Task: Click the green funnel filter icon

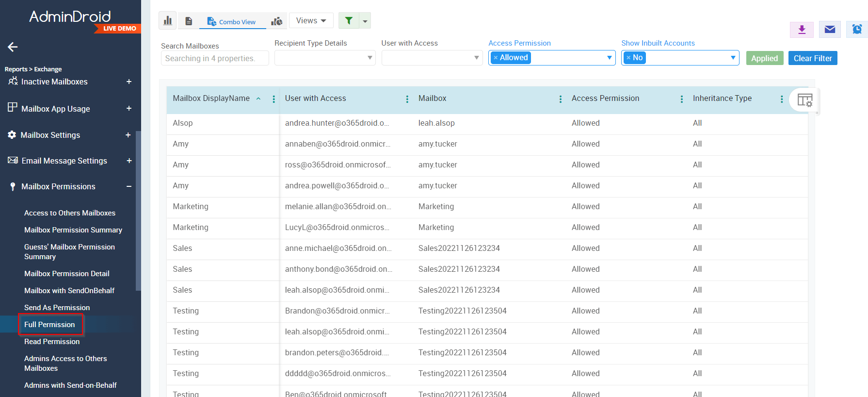Action: 349,20
